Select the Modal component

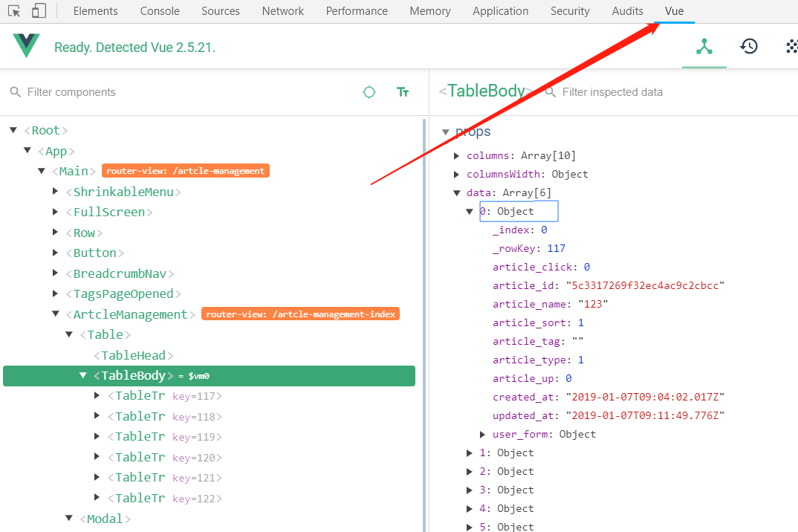click(105, 519)
